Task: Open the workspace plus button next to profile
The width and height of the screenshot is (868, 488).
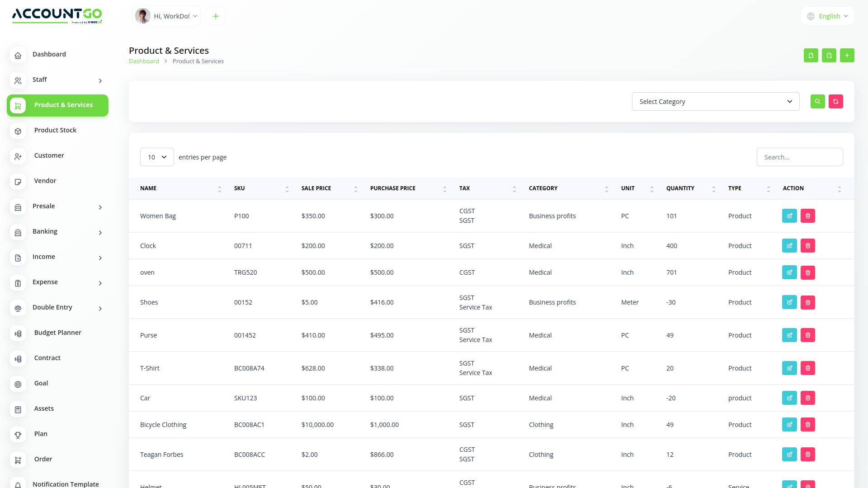Action: [x=215, y=15]
